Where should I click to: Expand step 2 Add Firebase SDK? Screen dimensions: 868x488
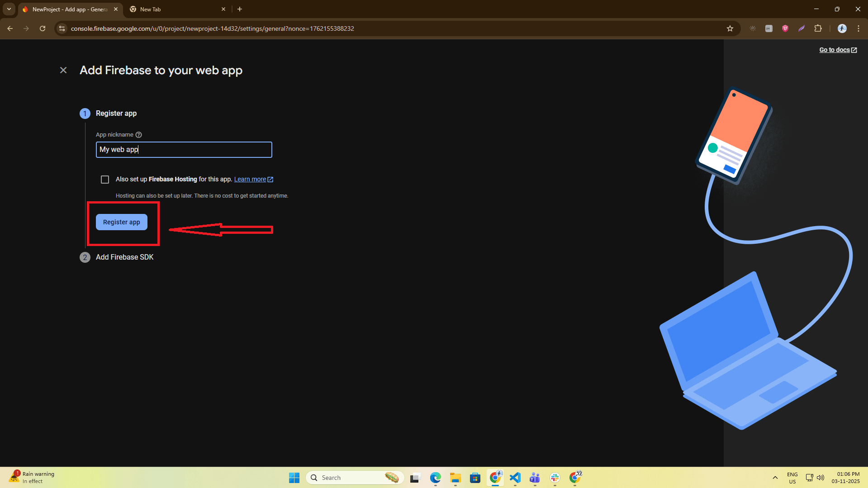(x=124, y=257)
